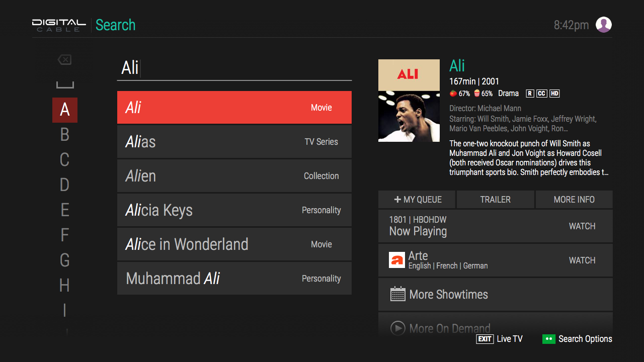Play the Ali trailer
Image resolution: width=644 pixels, height=362 pixels.
[495, 200]
